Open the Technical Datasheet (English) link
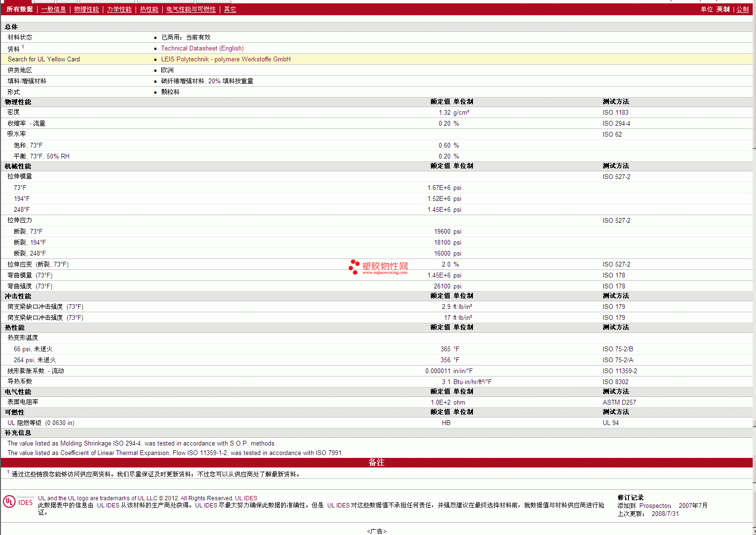 coord(202,49)
